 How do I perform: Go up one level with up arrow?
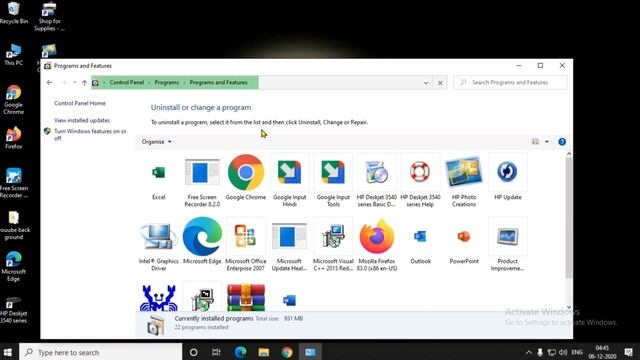click(x=84, y=82)
